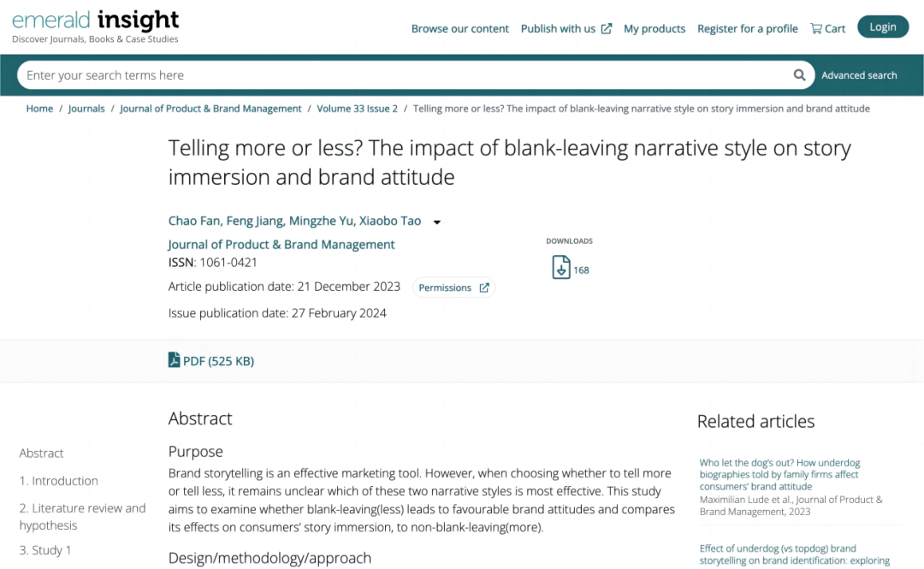Image resolution: width=924 pixels, height=569 pixels.
Task: Open Journal of Product & Brand Management breadcrumb
Action: (x=210, y=109)
